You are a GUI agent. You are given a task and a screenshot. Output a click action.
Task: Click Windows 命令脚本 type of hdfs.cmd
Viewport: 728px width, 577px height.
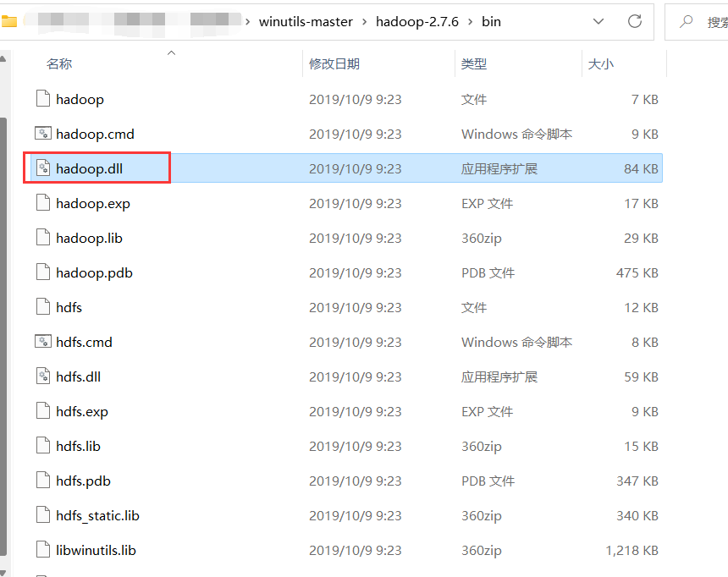click(x=516, y=342)
